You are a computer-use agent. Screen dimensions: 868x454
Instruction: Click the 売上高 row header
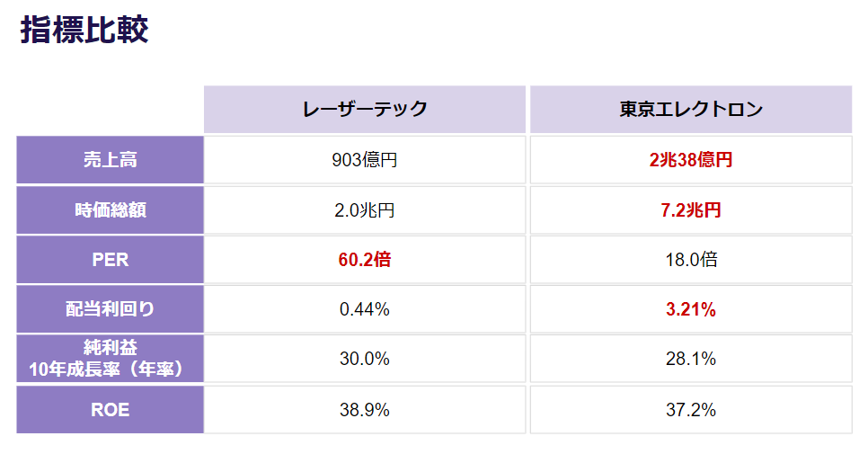pos(111,160)
